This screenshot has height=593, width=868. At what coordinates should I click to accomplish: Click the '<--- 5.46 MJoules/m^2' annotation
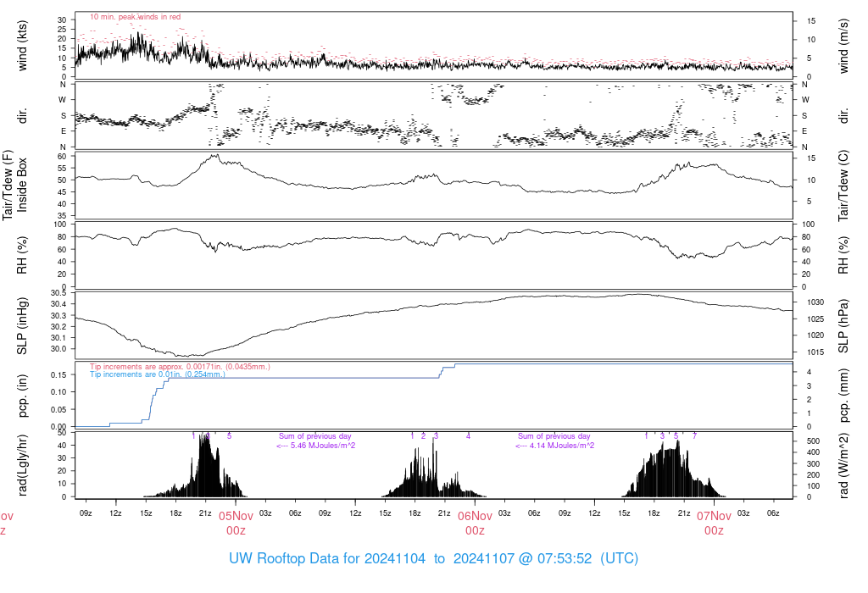pos(315,446)
